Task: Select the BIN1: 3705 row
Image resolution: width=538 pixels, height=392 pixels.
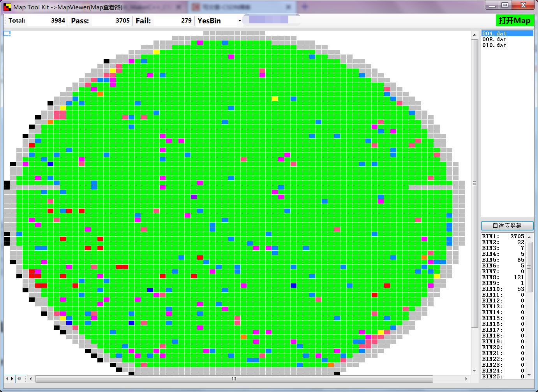Action: point(503,236)
